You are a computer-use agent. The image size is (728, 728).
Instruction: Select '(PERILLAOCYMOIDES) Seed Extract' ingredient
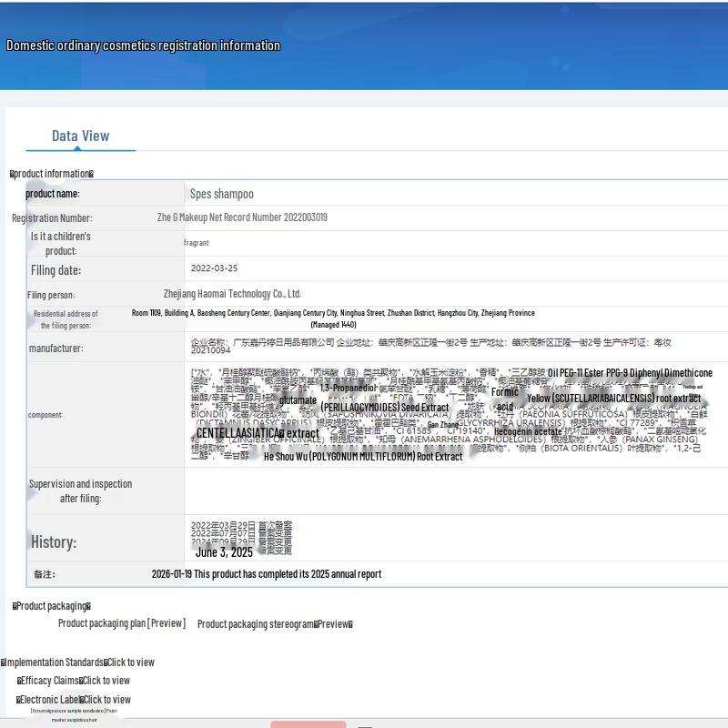click(x=385, y=408)
